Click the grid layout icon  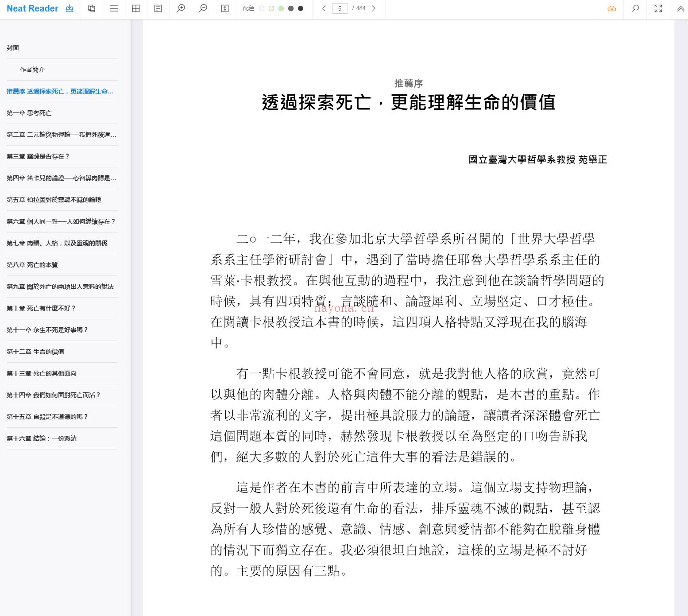click(x=136, y=8)
